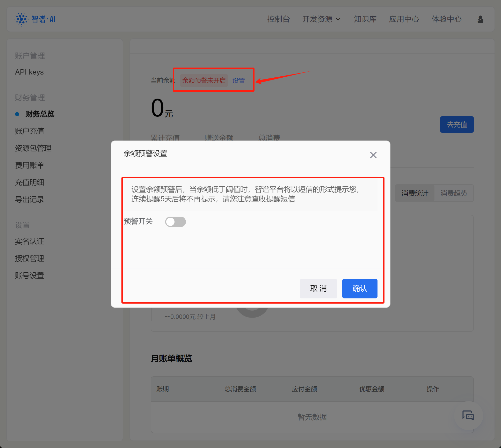
Task: Open 实名认证 under settings sidebar
Action: coord(30,241)
